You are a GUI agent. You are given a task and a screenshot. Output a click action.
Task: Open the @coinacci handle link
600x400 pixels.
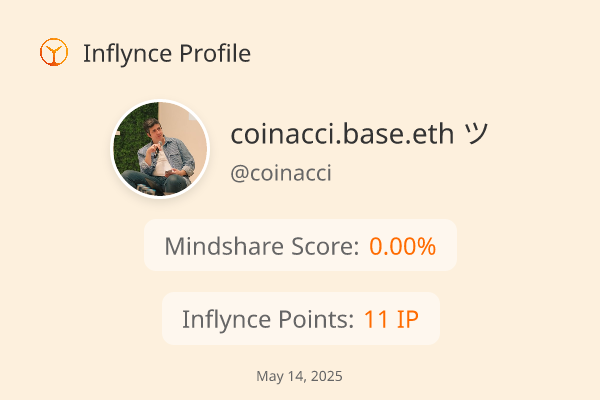(x=281, y=173)
